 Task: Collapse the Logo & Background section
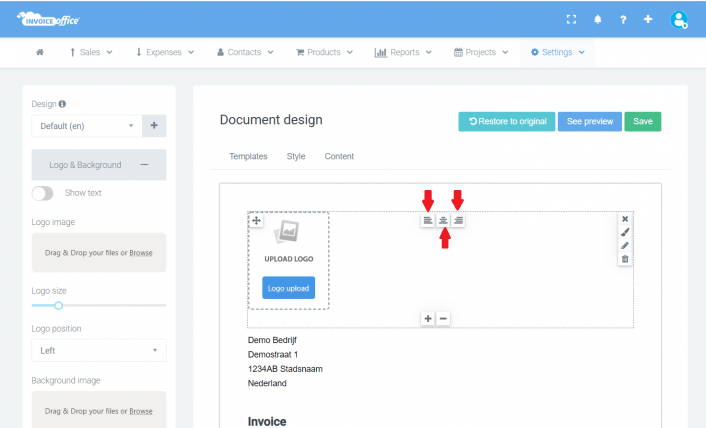click(99, 165)
